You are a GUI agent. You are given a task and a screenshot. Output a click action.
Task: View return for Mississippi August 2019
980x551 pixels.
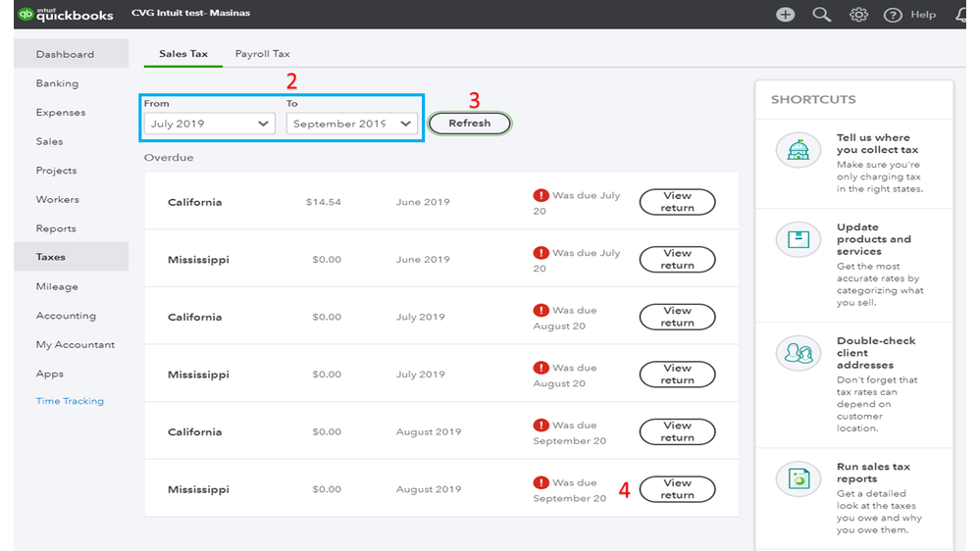(x=677, y=489)
